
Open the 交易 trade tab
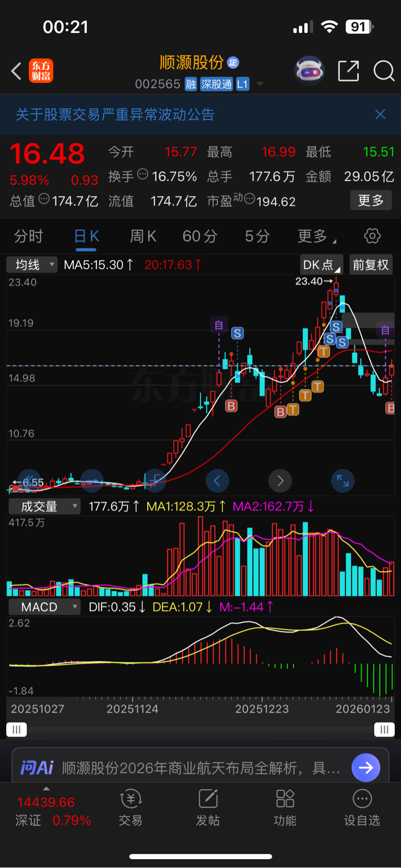coord(131,807)
